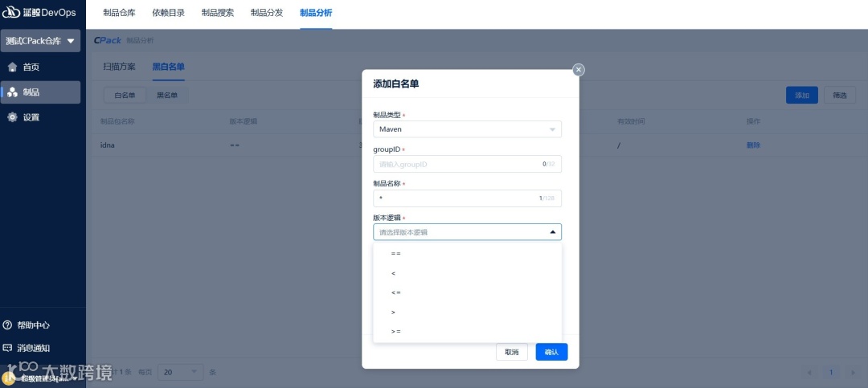868x388 pixels.
Task: Open the 制品类型 Maven dropdown
Action: (467, 129)
